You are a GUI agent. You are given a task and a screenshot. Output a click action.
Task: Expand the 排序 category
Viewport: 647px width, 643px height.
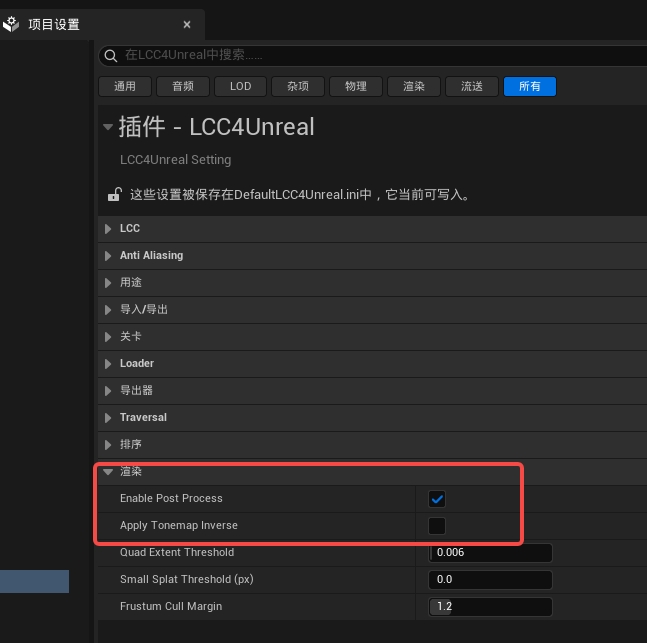pos(108,445)
